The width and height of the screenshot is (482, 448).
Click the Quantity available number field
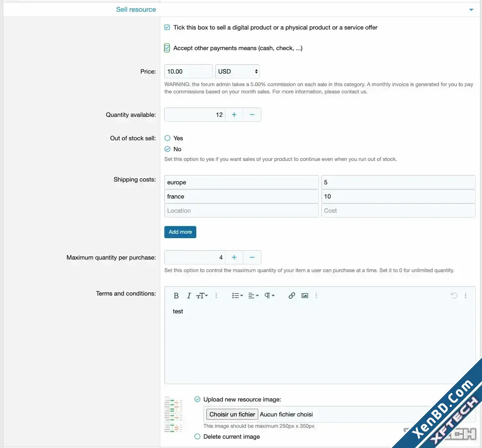click(x=195, y=114)
